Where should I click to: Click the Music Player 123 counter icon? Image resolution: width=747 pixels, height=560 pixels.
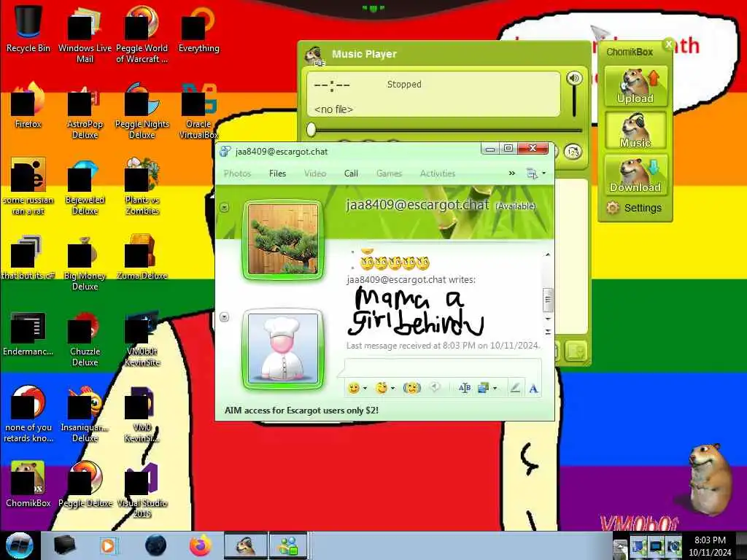coord(573,152)
